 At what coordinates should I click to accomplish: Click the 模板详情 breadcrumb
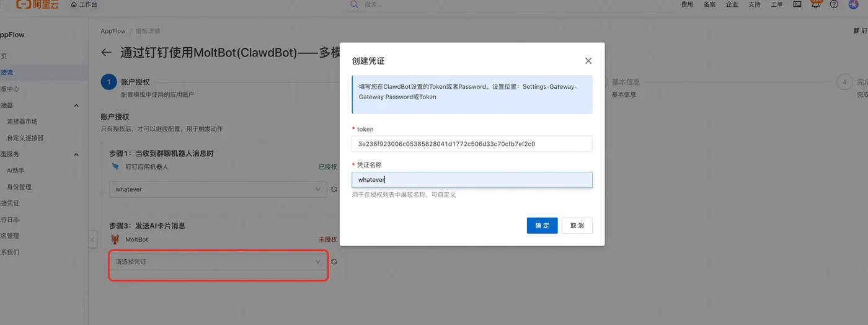click(x=148, y=31)
